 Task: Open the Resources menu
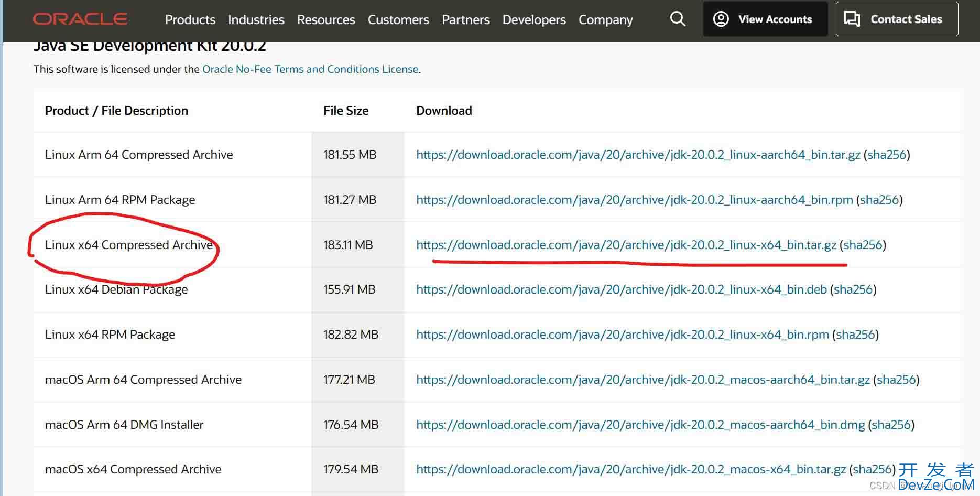point(326,19)
